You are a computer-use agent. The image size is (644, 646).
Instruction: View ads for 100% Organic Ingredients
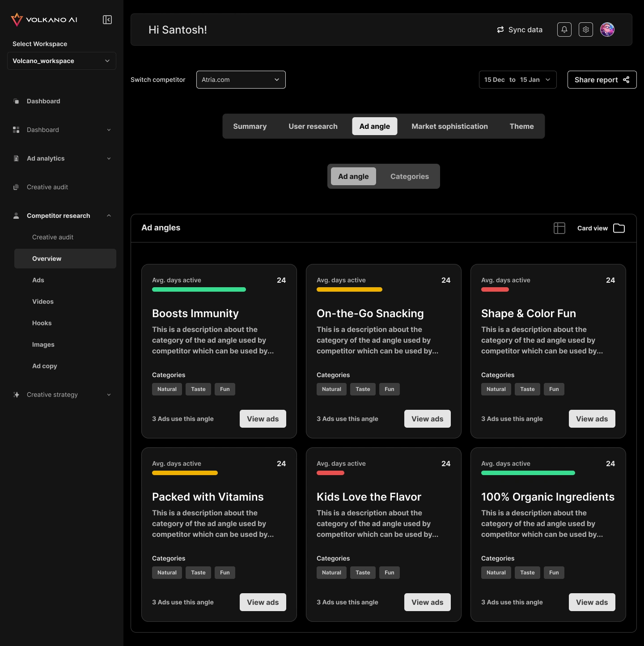[x=592, y=602]
